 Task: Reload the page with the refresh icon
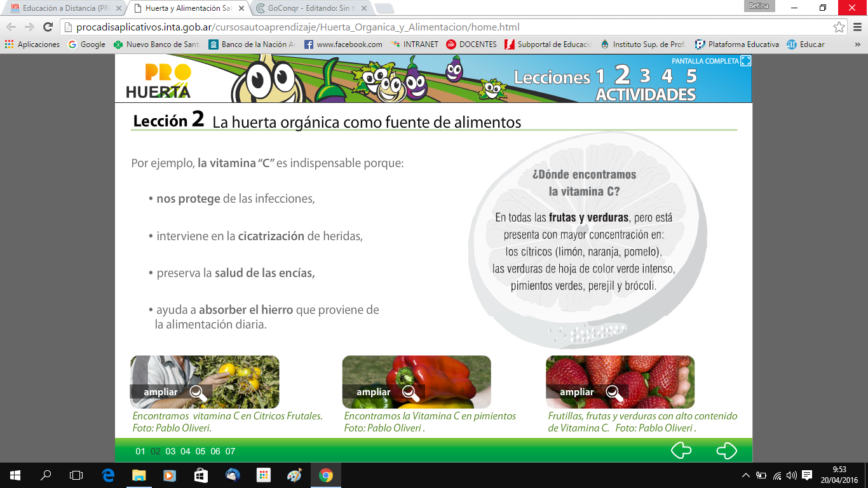click(48, 27)
